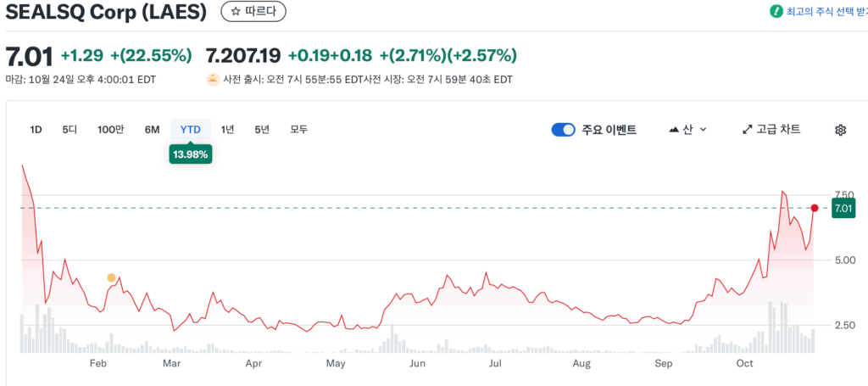Click the mountain chart type icon
The image size is (868, 386).
(674, 130)
